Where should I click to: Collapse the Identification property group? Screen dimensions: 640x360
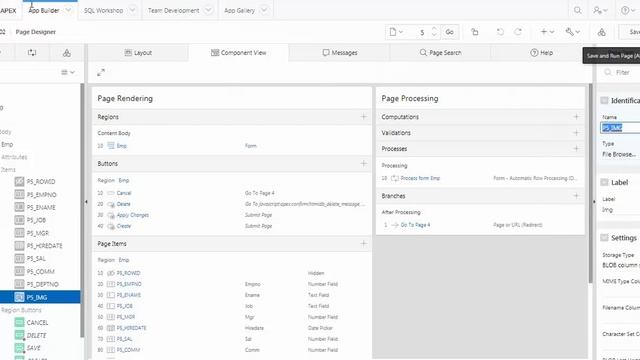coord(604,100)
